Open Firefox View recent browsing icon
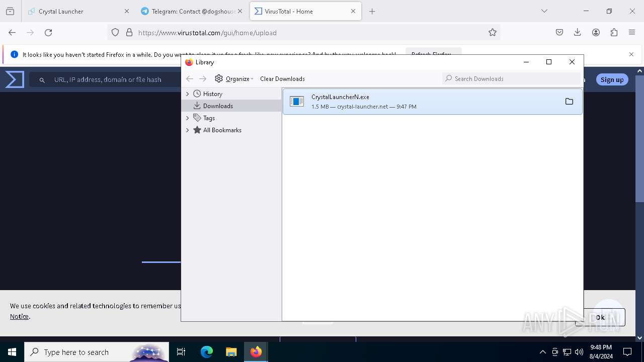 (x=10, y=11)
